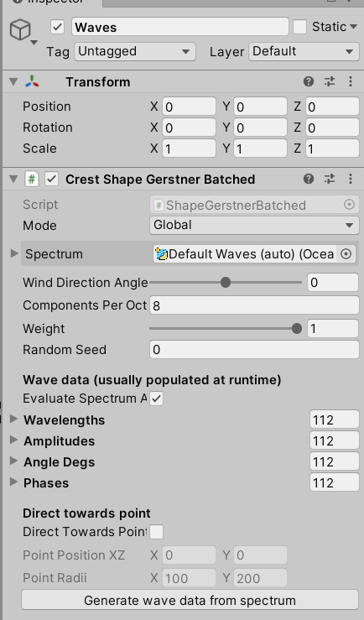This screenshot has width=364, height=620.
Task: Click Generate wave data from spectrum button
Action: pos(190,600)
